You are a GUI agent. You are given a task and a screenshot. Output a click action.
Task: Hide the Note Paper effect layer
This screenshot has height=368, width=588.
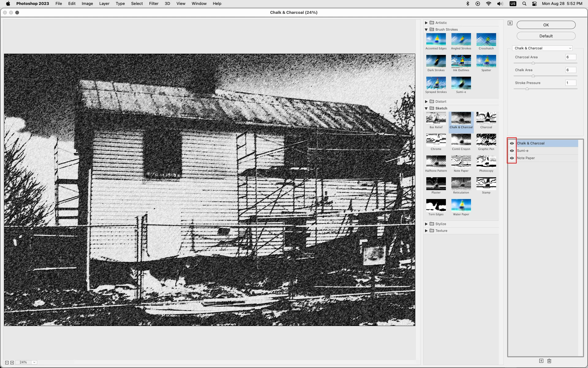(x=512, y=158)
